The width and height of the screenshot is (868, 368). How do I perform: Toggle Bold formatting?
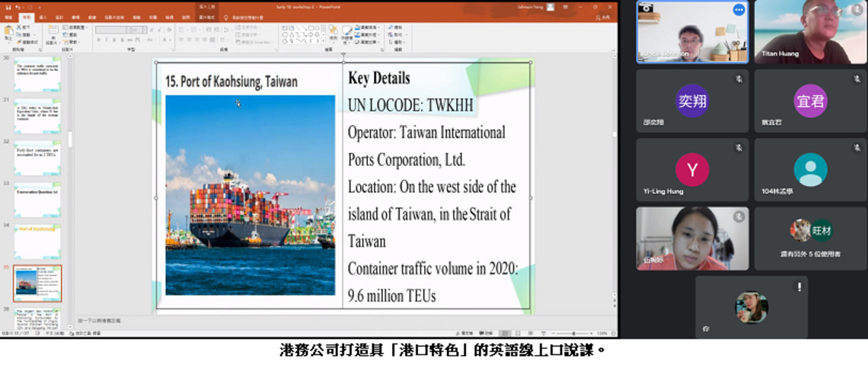[x=98, y=40]
